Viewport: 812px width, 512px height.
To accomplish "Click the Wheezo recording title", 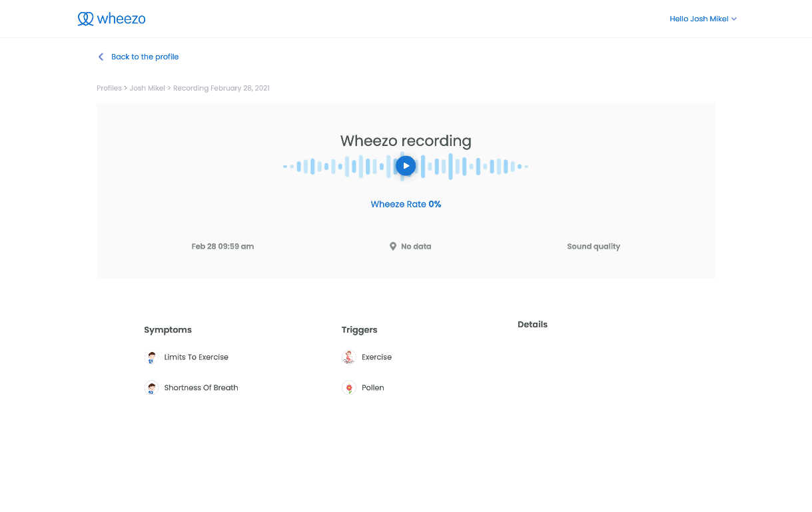I will 406,141.
